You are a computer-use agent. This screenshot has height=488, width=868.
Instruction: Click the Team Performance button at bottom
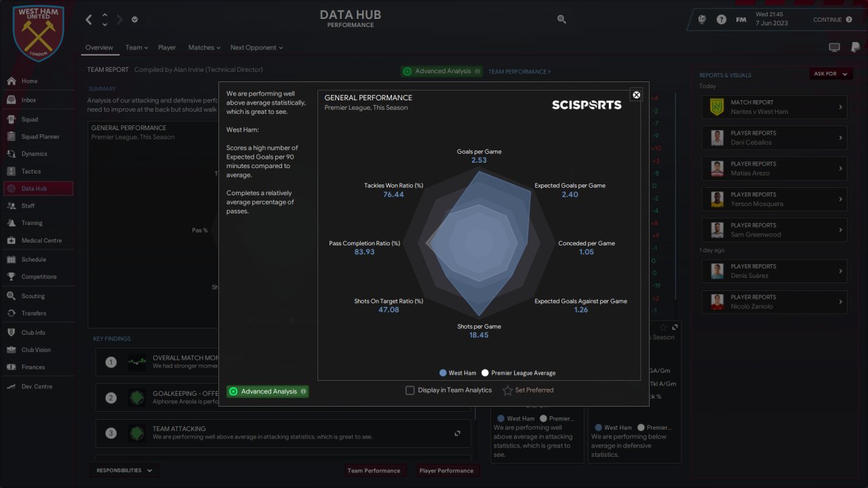pyautogui.click(x=374, y=470)
